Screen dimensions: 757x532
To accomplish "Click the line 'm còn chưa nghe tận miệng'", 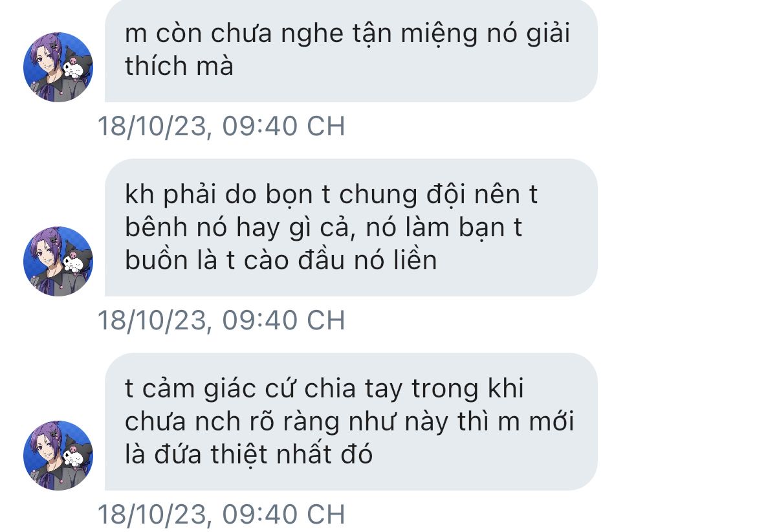I will point(302,33).
